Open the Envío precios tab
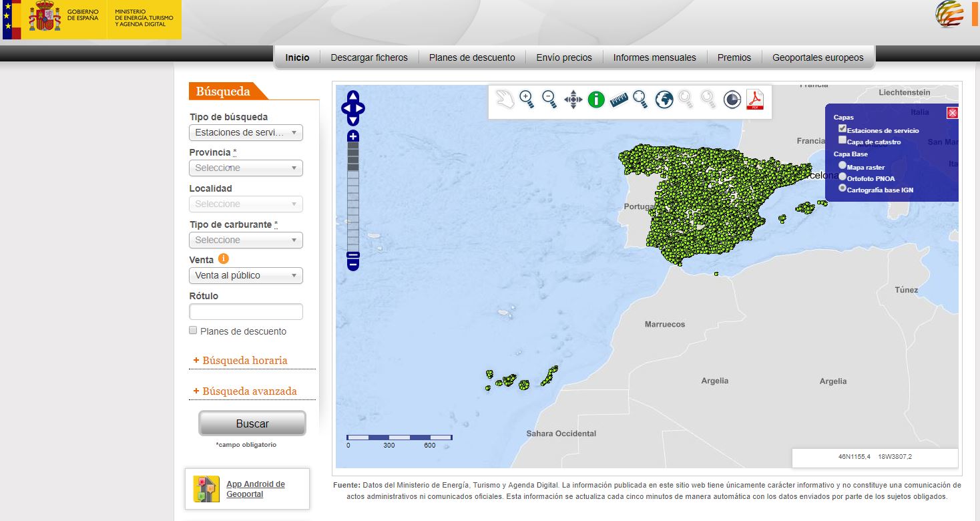The image size is (980, 521). [564, 57]
